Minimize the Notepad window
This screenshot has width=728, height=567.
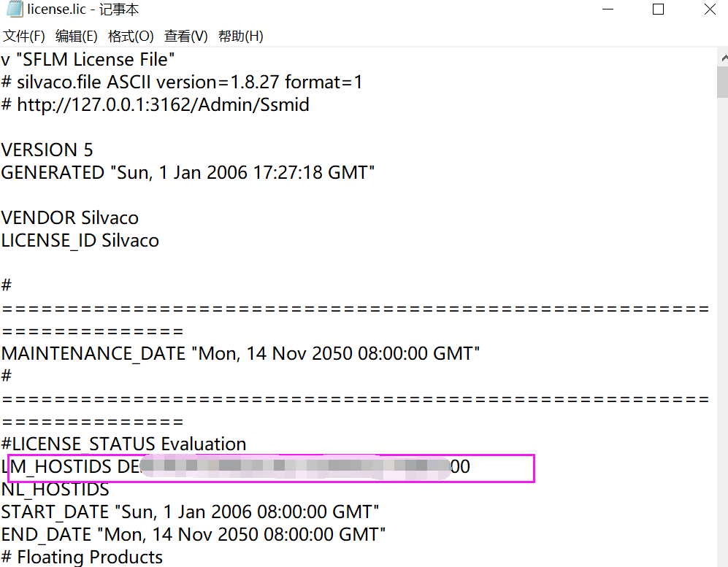tap(608, 9)
